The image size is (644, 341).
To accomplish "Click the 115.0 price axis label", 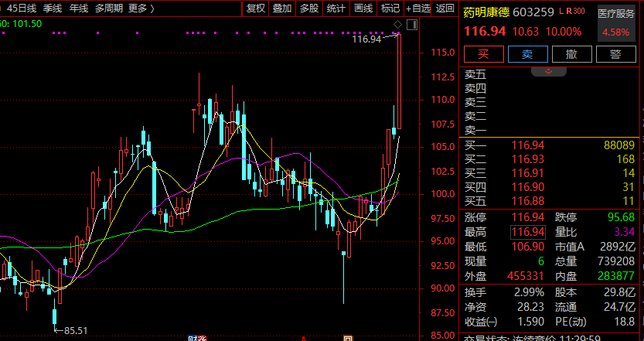I will point(442,52).
